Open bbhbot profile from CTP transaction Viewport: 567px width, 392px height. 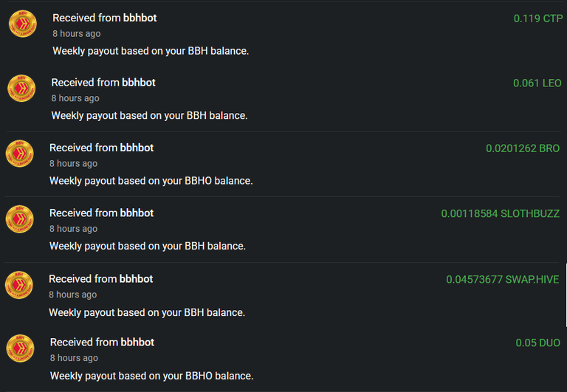(140, 18)
